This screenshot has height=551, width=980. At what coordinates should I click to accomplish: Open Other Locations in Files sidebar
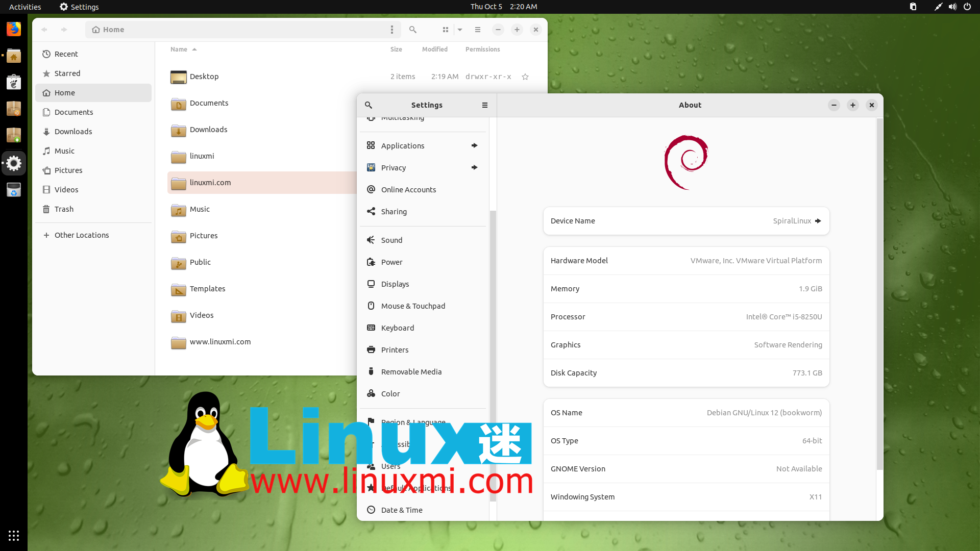click(x=93, y=235)
